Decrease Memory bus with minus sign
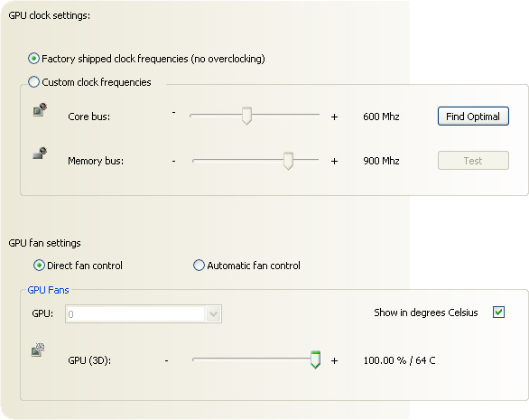 click(x=173, y=162)
